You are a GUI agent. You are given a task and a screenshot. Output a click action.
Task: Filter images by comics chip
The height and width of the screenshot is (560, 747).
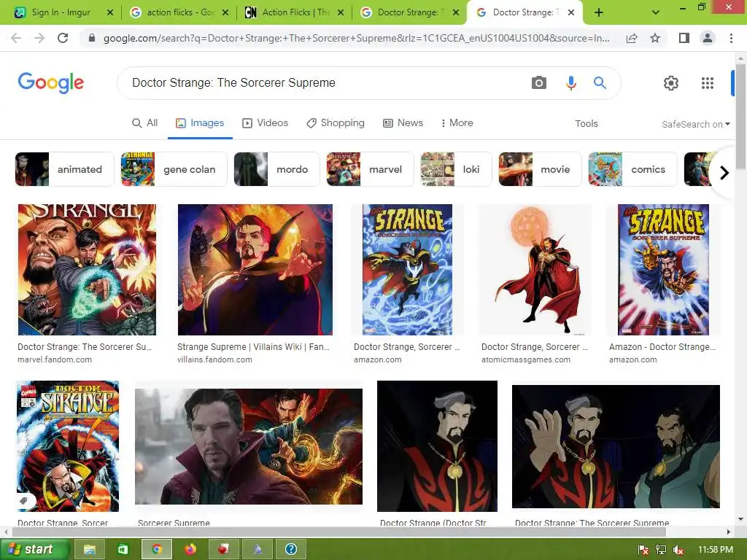pyautogui.click(x=632, y=169)
